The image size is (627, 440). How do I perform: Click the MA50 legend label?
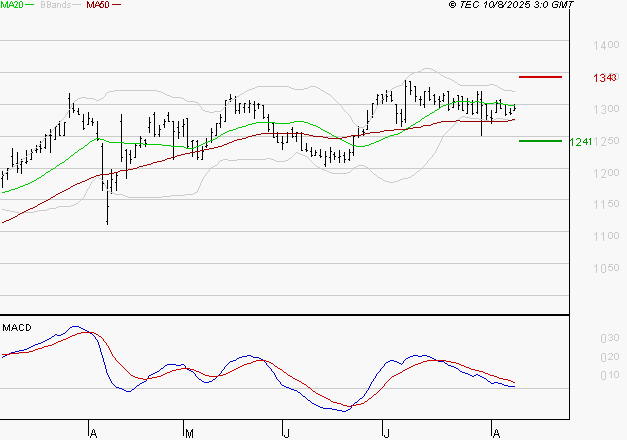98,5
